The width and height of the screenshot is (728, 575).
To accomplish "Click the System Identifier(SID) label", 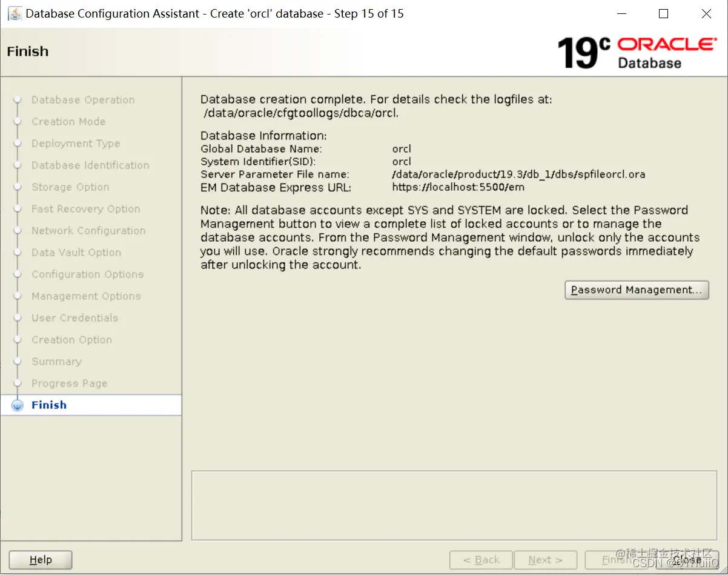I will click(258, 162).
